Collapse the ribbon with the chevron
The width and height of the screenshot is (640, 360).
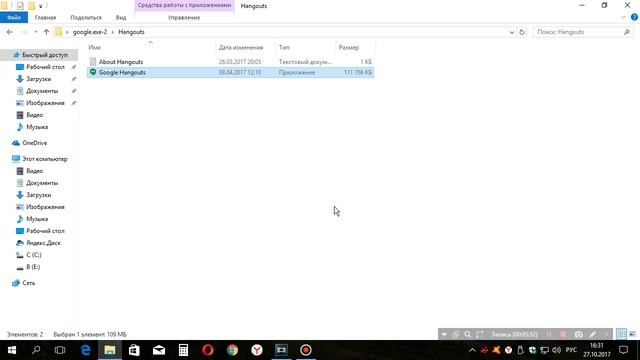click(623, 17)
